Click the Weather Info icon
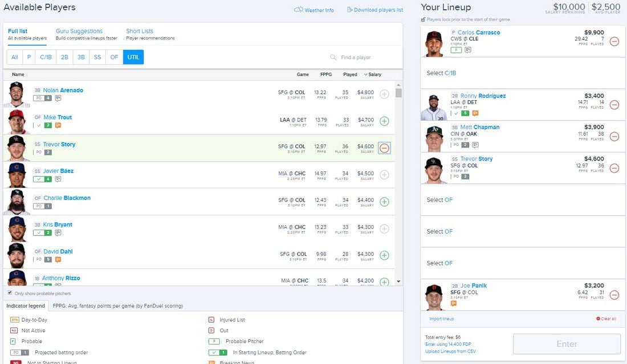The width and height of the screenshot is (627, 364). click(298, 9)
